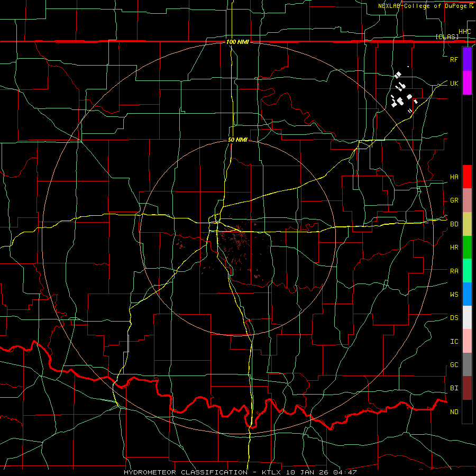Pick the light green RA legend swatch

(x=467, y=271)
